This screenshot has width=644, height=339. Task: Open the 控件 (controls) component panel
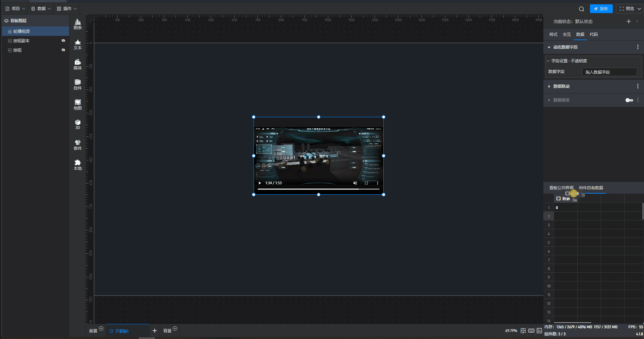point(77,84)
